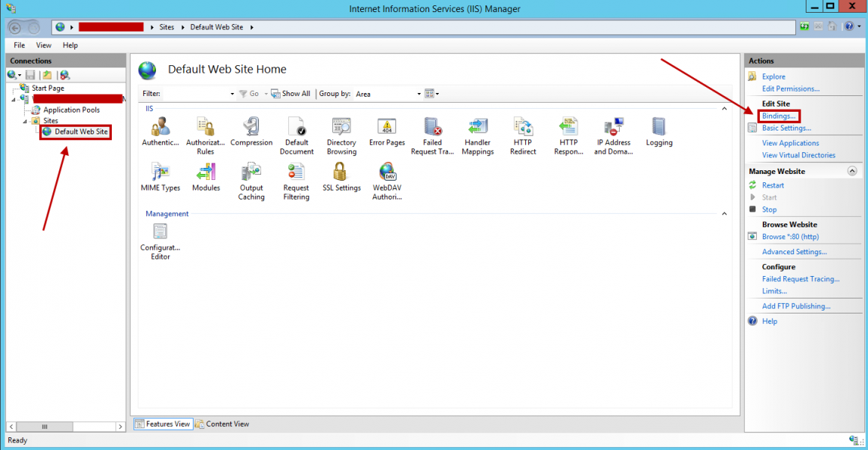Viewport: 868px width, 450px height.
Task: Click the Basic Settings... link
Action: pyautogui.click(x=787, y=127)
